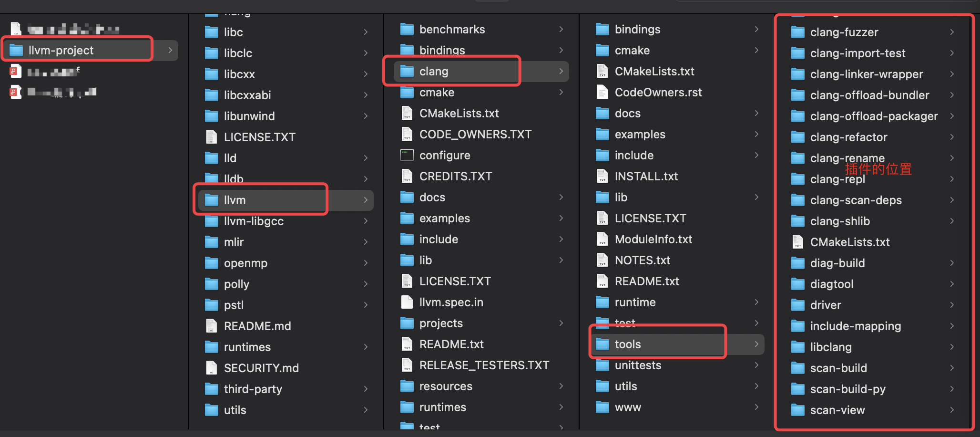The width and height of the screenshot is (980, 437).
Task: Click the llvm-project folder icon
Action: (16, 50)
